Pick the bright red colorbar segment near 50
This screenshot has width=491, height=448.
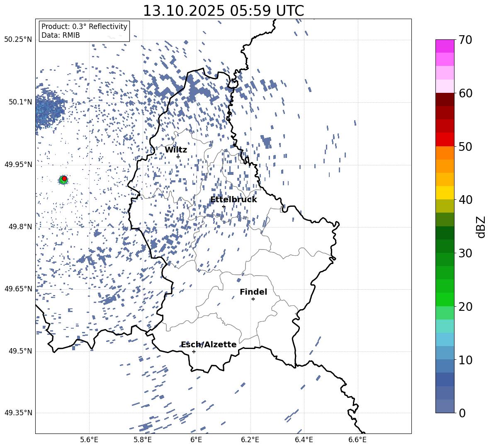[445, 140]
